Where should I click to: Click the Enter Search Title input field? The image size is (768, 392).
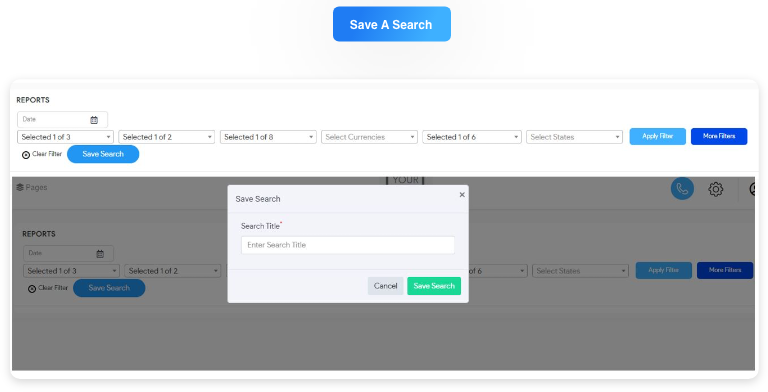click(x=348, y=245)
